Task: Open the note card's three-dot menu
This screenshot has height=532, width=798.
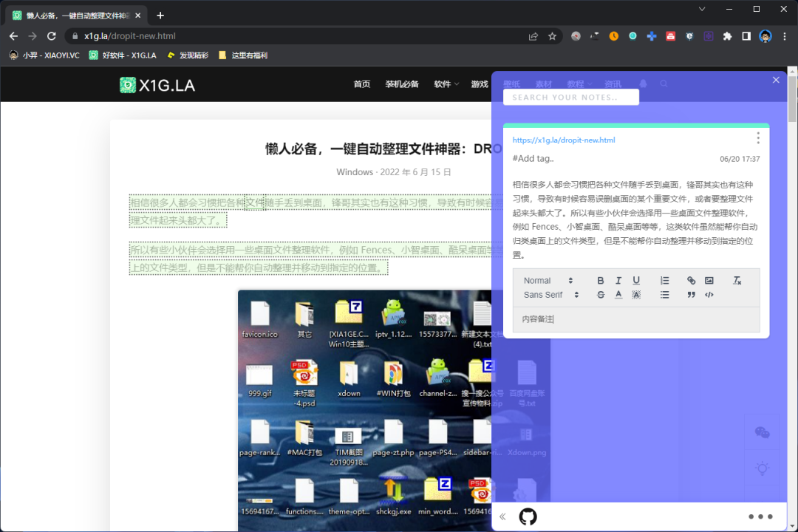Action: (x=757, y=139)
